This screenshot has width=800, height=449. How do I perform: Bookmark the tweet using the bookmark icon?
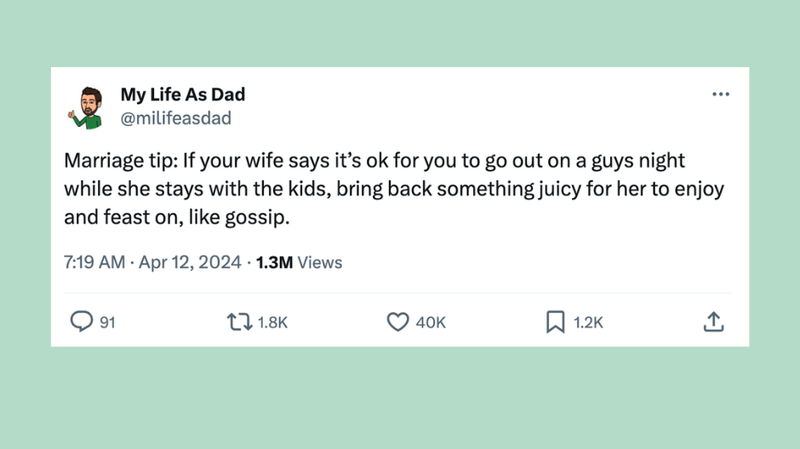555,322
